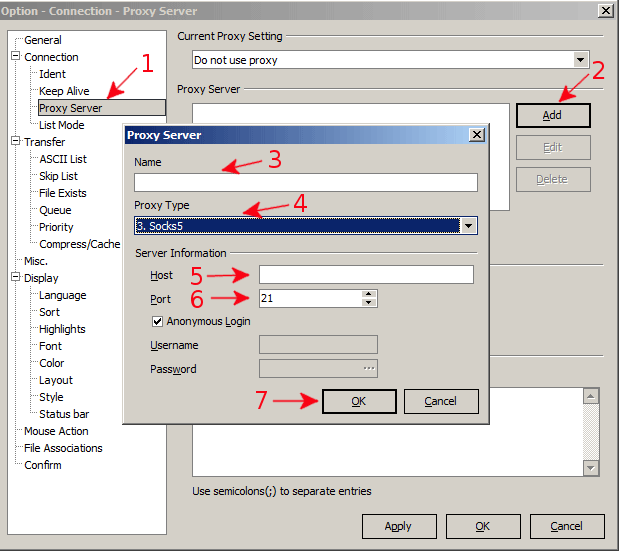Image resolution: width=619 pixels, height=551 pixels.
Task: Collapse the Transfer tree node
Action: [15, 141]
